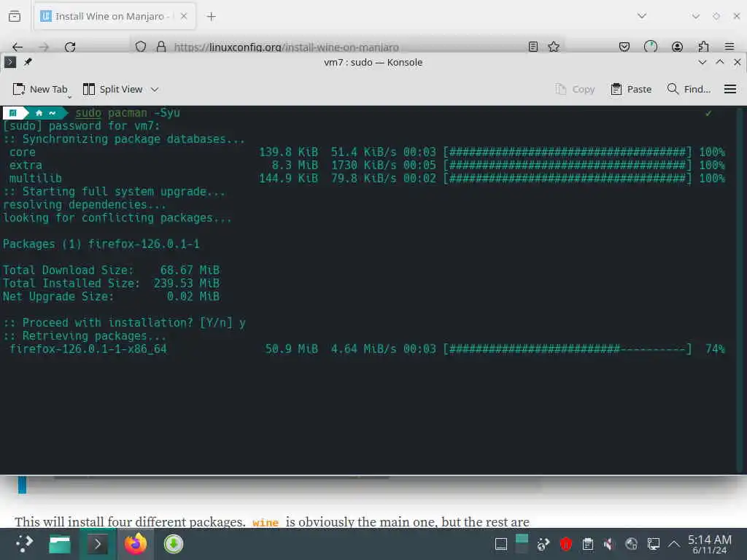This screenshot has width=747, height=560.
Task: Bookmark this page with the star
Action: (554, 47)
